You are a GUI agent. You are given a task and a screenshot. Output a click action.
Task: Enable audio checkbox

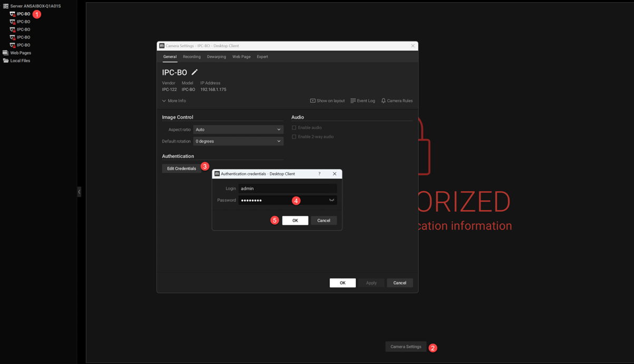pyautogui.click(x=294, y=127)
